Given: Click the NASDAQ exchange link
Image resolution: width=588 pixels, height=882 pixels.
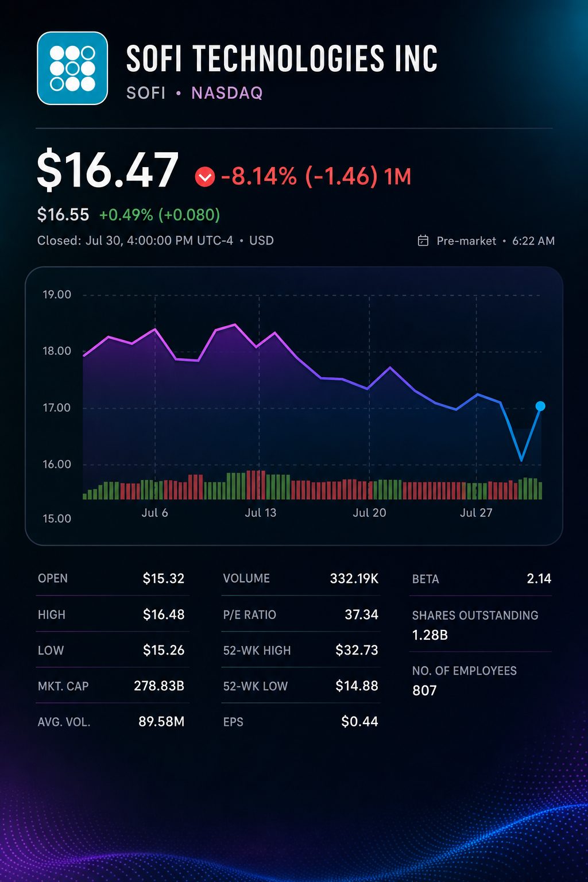Looking at the screenshot, I should (227, 93).
